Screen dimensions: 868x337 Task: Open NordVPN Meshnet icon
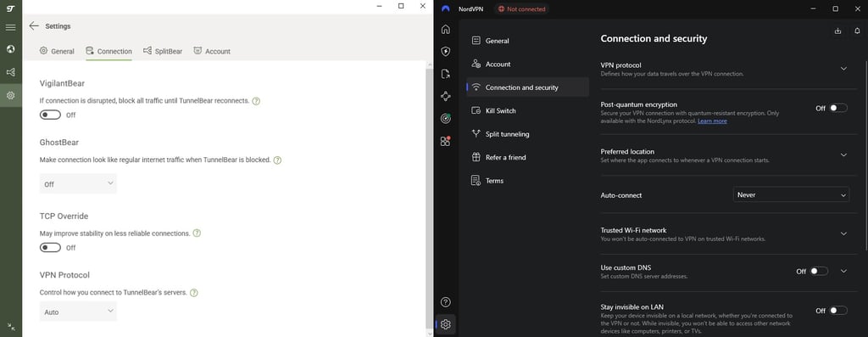point(446,97)
